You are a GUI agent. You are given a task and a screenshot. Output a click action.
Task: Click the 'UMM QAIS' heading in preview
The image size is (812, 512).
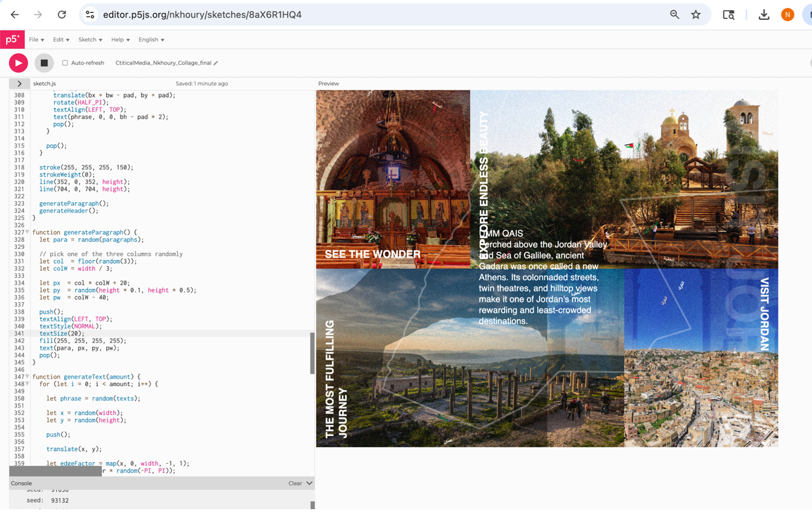point(501,234)
